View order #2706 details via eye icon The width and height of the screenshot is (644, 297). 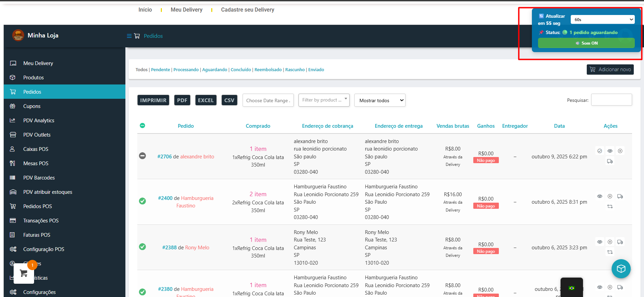pyautogui.click(x=610, y=151)
